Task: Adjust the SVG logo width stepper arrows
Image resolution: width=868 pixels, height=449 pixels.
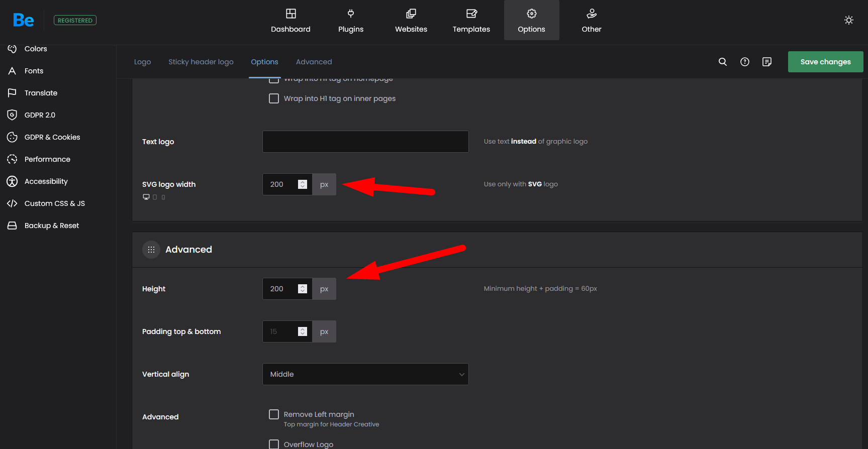Action: point(303,184)
